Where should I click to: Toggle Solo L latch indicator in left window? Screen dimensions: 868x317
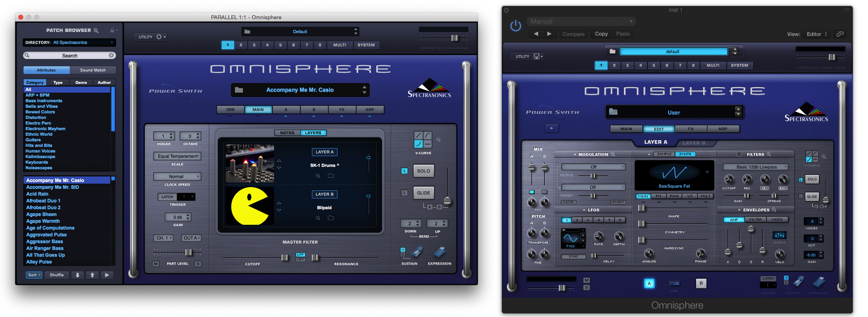point(404,171)
